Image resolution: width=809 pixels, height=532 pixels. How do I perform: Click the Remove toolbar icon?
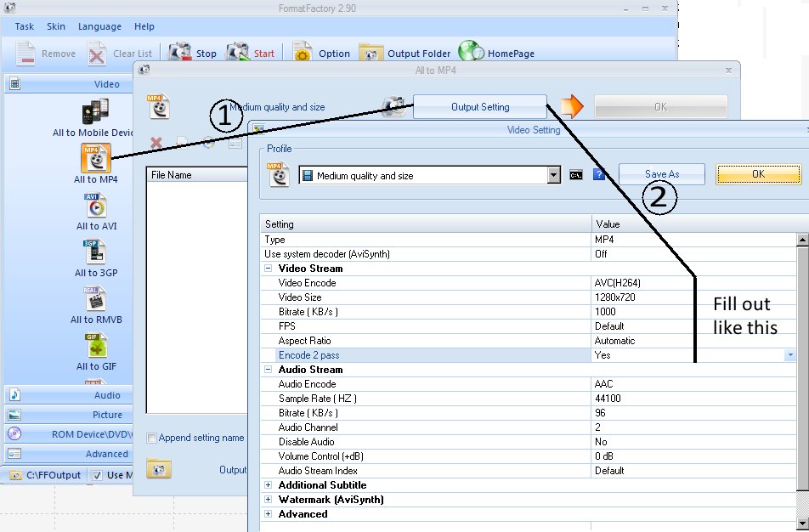pos(25,54)
